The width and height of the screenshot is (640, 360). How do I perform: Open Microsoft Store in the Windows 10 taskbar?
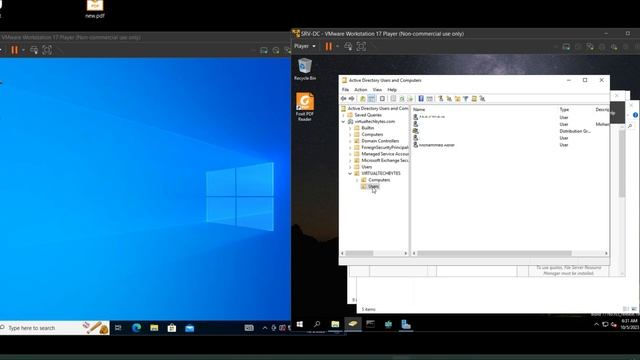pyautogui.click(x=172, y=328)
